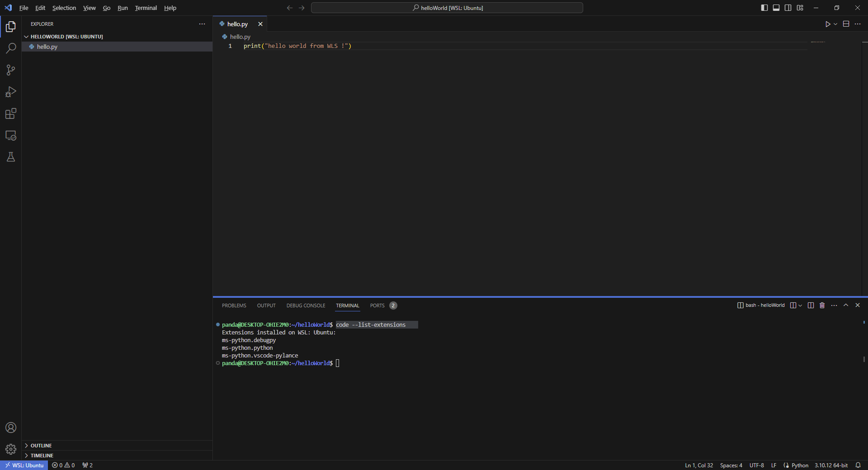The width and height of the screenshot is (868, 470).
Task: Split the terminal
Action: coord(811,305)
